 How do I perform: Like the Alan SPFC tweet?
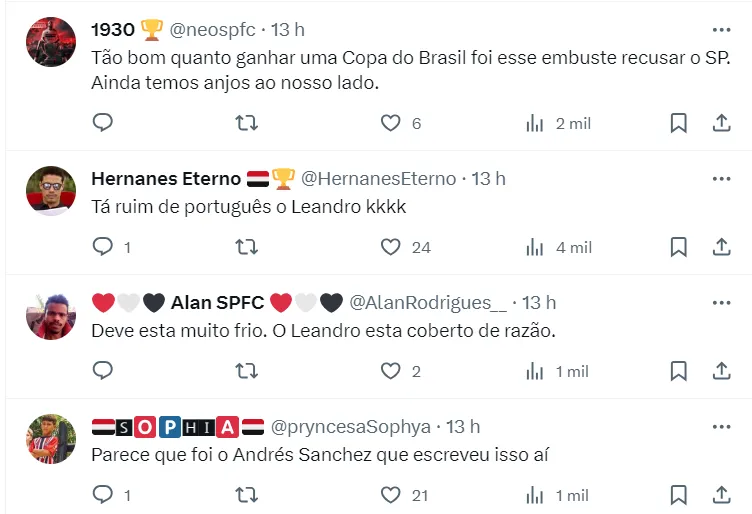[x=391, y=371]
